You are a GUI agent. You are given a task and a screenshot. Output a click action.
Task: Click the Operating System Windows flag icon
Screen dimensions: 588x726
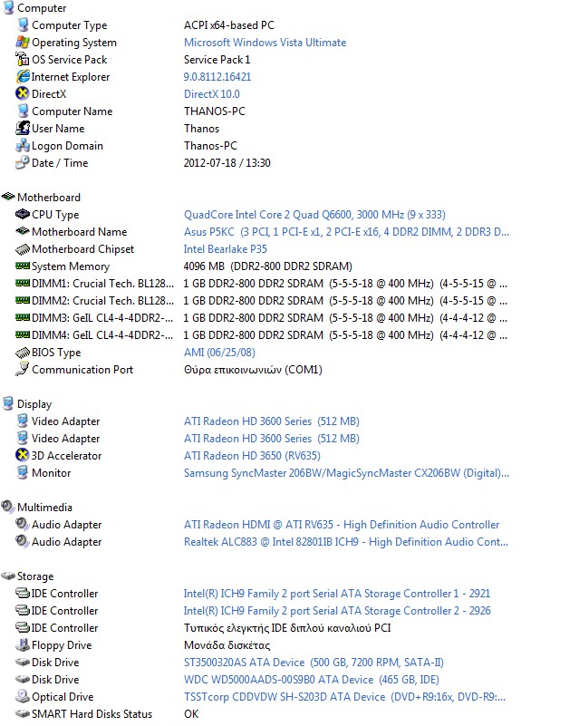pyautogui.click(x=23, y=42)
